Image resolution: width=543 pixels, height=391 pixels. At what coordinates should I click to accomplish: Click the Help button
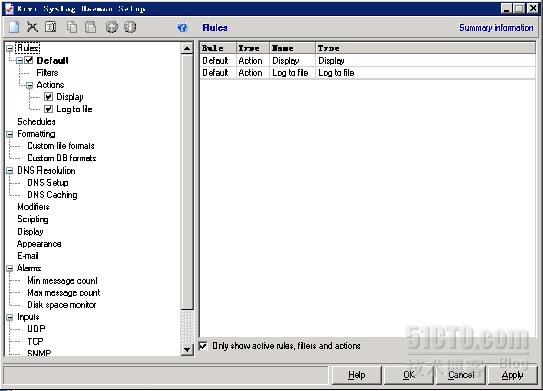[357, 375]
